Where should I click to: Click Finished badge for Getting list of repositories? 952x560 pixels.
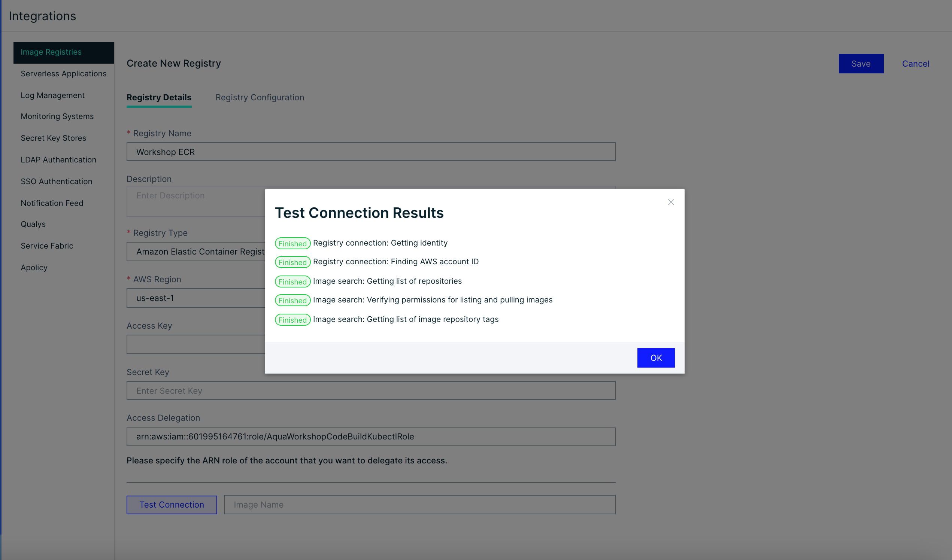(293, 281)
